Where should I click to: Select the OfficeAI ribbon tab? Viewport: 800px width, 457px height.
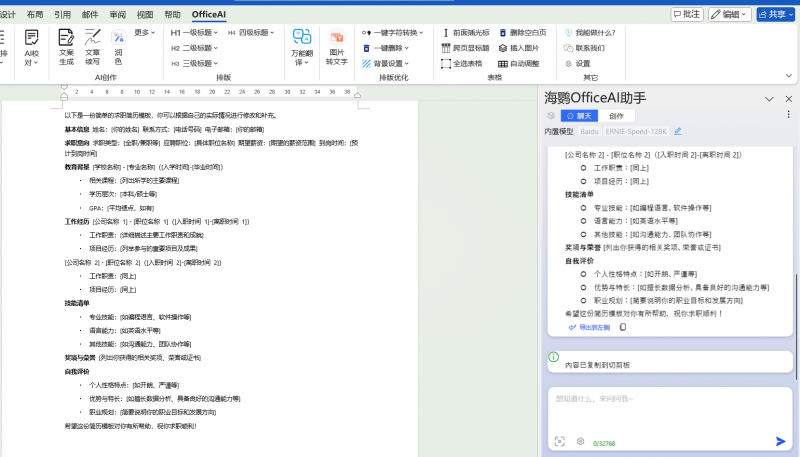tap(209, 14)
